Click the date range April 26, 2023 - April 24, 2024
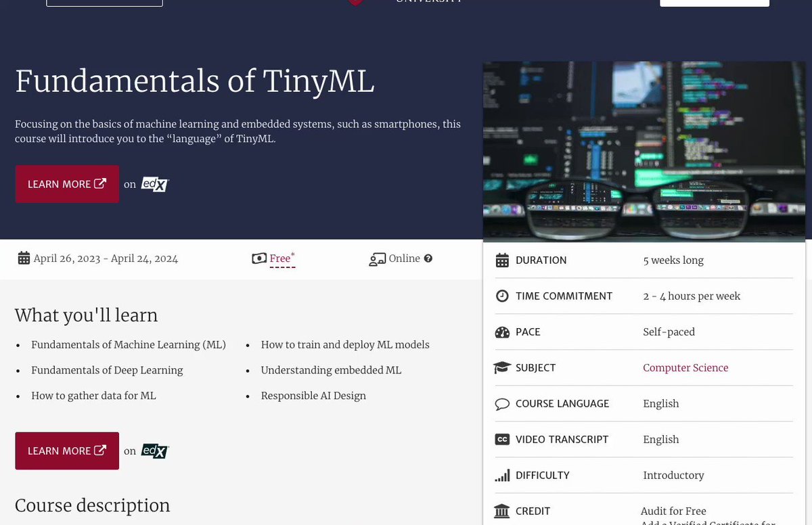Image resolution: width=812 pixels, height=525 pixels. tap(106, 258)
